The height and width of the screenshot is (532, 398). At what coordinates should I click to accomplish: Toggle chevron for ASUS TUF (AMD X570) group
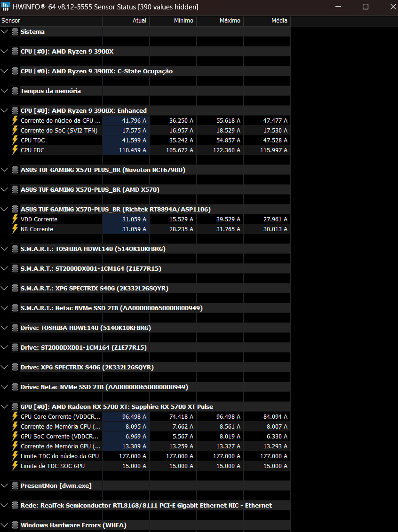(4, 189)
